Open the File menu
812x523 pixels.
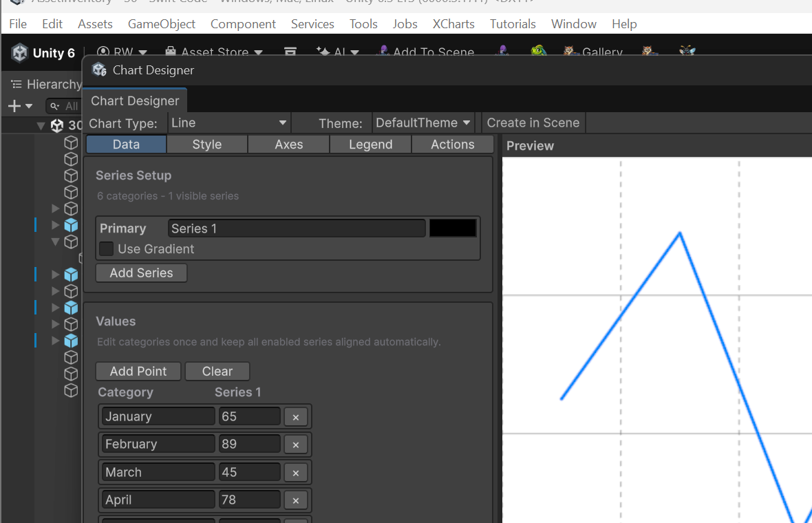(x=18, y=24)
